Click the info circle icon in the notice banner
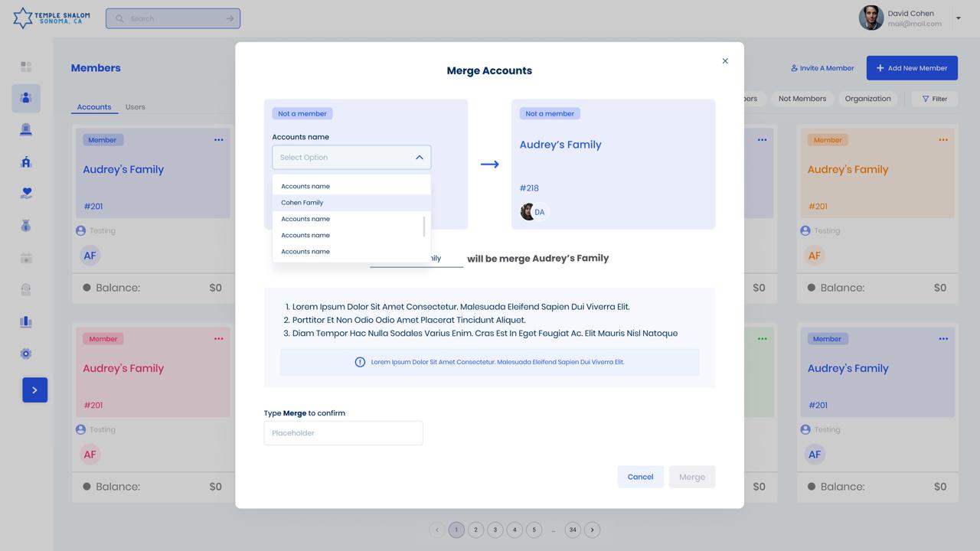The height and width of the screenshot is (551, 980). pos(360,362)
